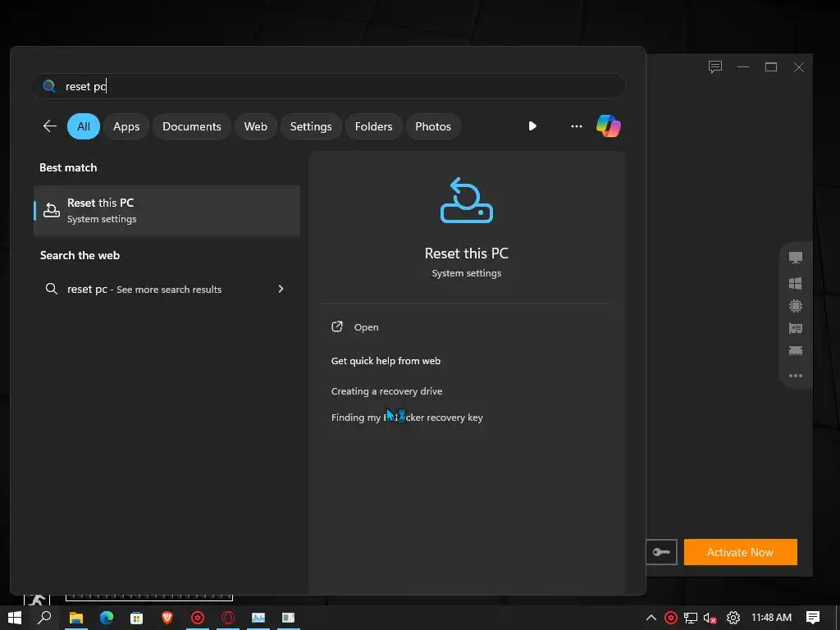Viewport: 840px width, 630px height.
Task: Expand web result with the chevron arrow
Action: tap(281, 289)
